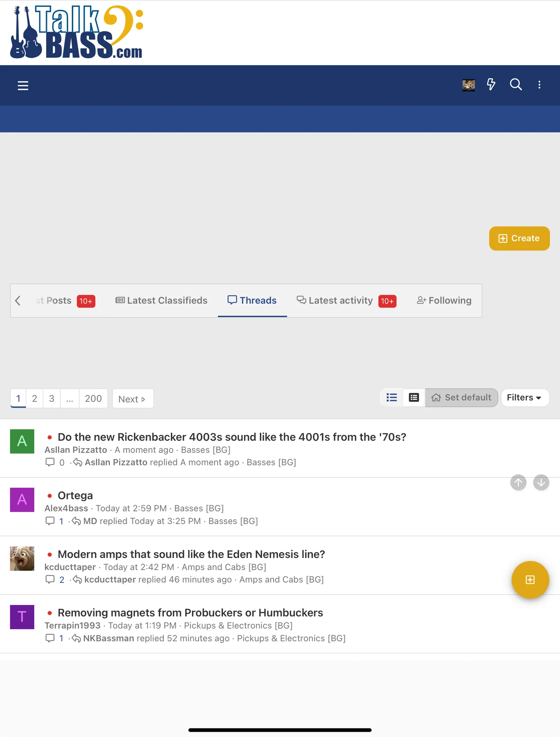Jump down with the round down-arrow button
The width and height of the screenshot is (560, 737).
click(541, 482)
